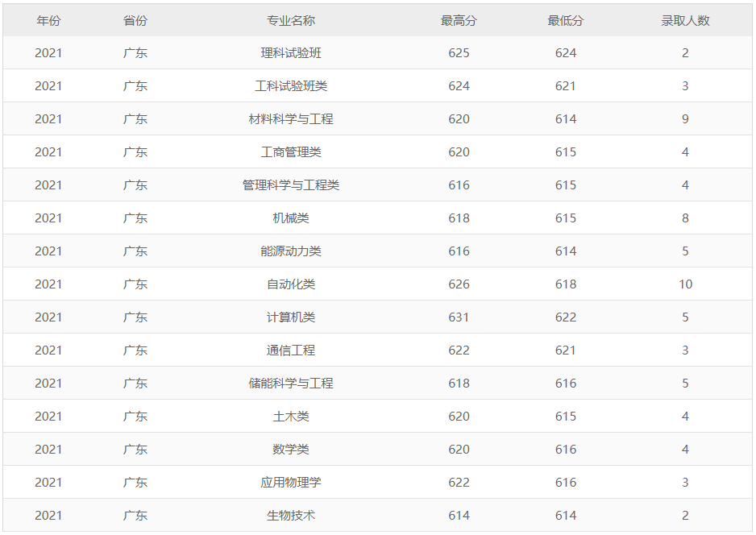
Task: Select the 专业名称 column header
Action: (x=291, y=20)
